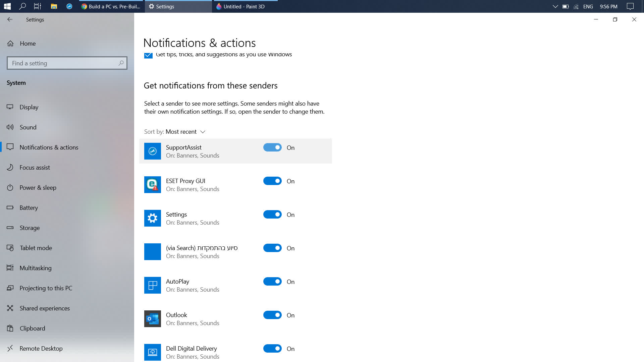Click the Outlook sender icon
This screenshot has width=644, height=362.
click(153, 319)
